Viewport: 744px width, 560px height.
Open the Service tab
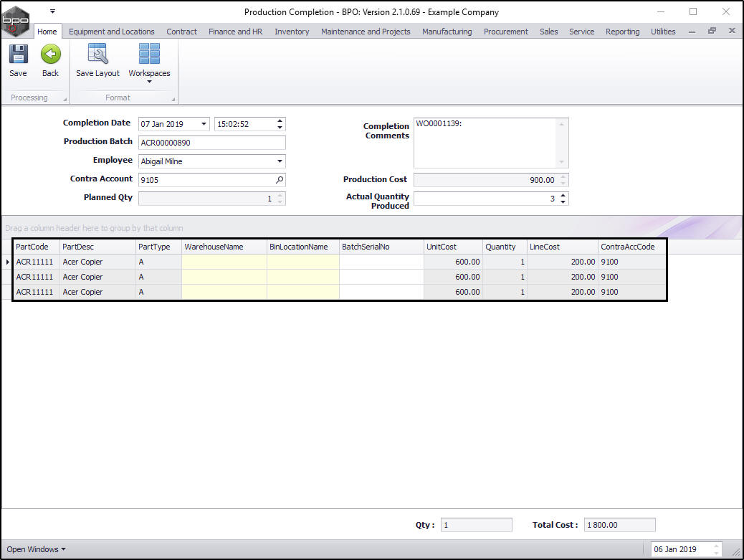[582, 32]
